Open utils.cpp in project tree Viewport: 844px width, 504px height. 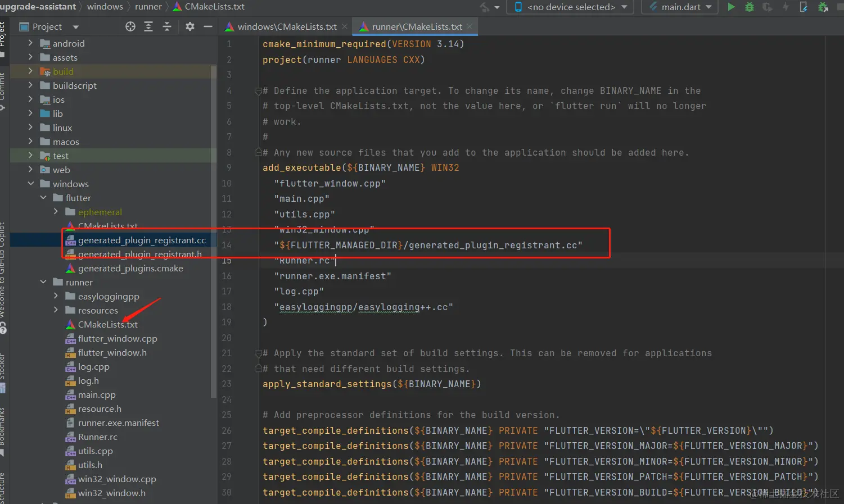click(x=96, y=451)
